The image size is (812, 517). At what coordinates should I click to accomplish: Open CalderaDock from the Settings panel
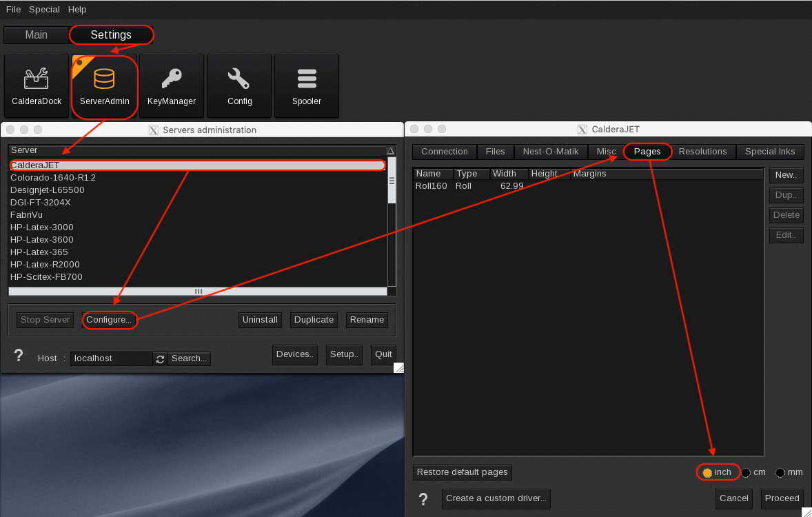coord(36,85)
